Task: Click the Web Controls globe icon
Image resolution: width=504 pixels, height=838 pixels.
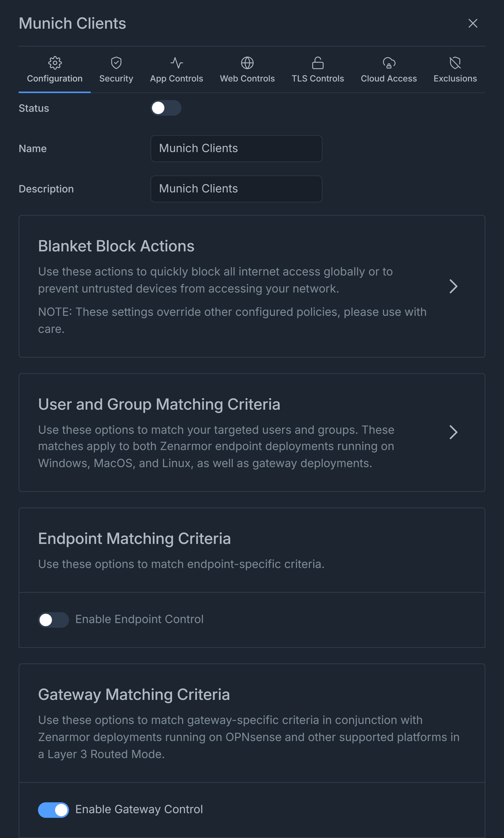Action: point(247,63)
